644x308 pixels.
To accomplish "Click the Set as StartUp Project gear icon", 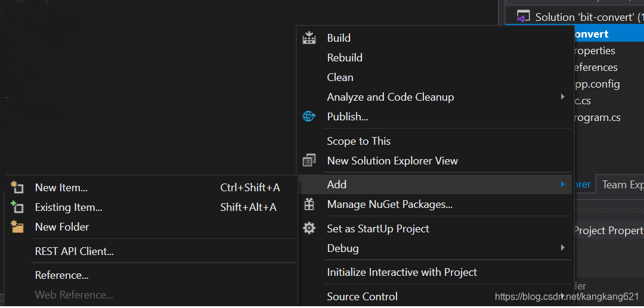I will coord(309,228).
